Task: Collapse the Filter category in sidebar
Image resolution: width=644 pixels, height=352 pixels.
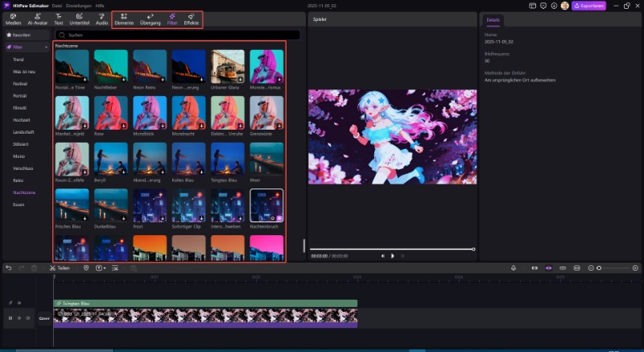Action: click(46, 48)
